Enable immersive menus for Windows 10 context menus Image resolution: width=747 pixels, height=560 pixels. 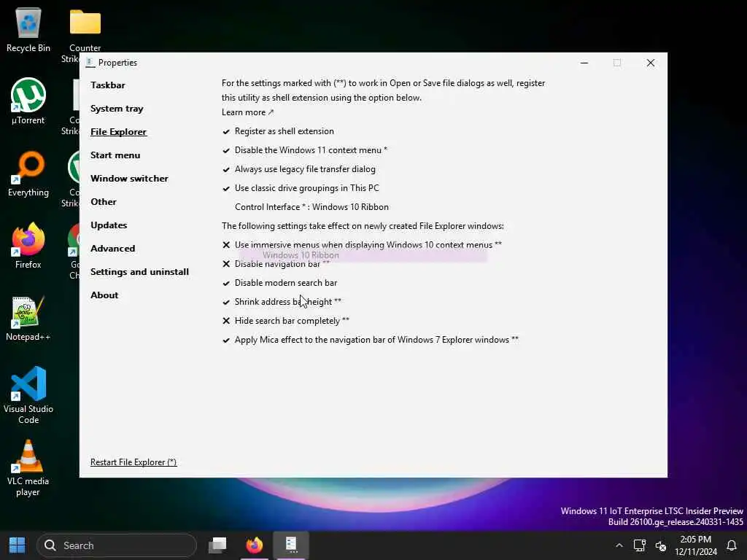[362, 245]
